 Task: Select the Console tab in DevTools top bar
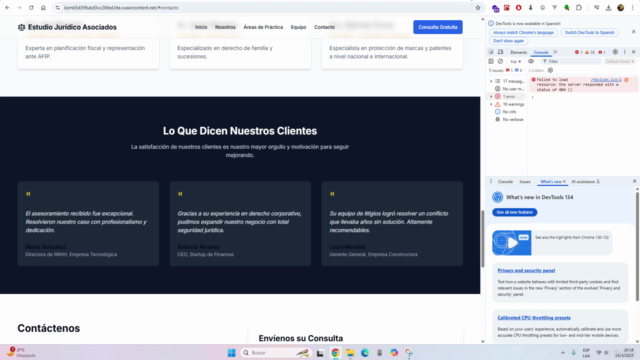(541, 52)
